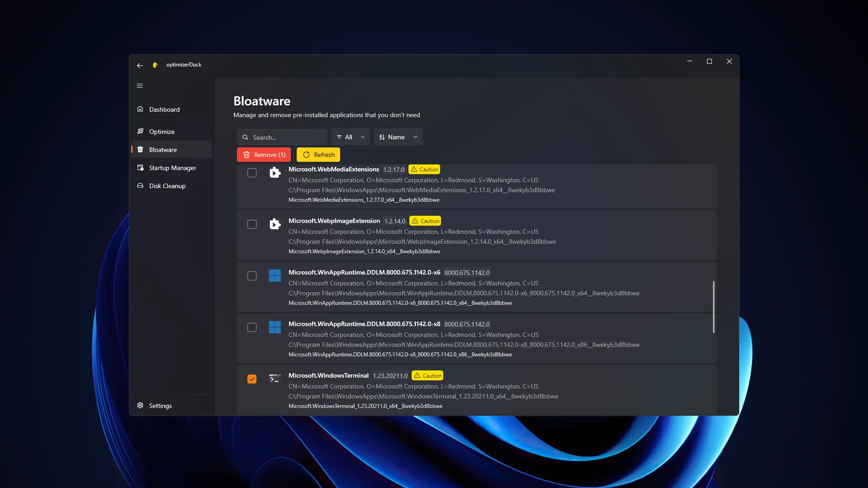Image resolution: width=868 pixels, height=488 pixels.
Task: Click the Microsoft.WebpImageExtension name
Action: pyautogui.click(x=334, y=221)
